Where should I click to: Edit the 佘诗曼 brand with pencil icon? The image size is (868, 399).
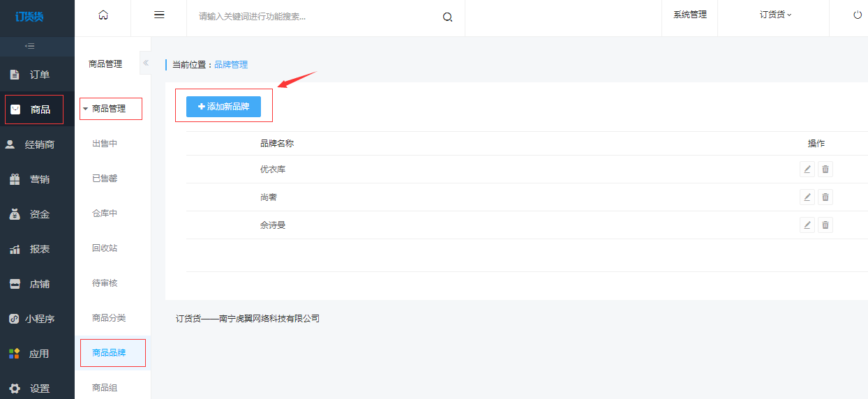(807, 225)
